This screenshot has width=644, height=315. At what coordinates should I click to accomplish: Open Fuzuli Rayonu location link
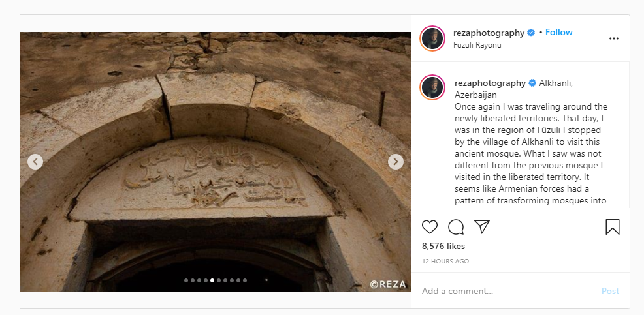tap(477, 45)
